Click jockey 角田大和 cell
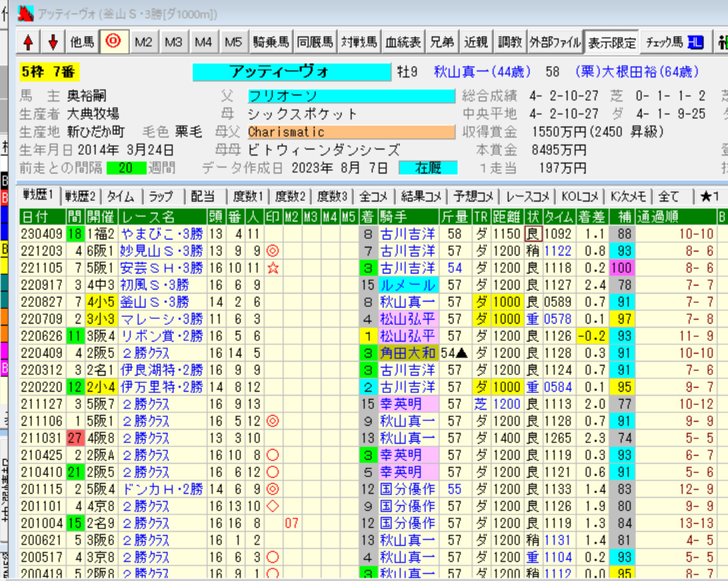 coord(407,353)
